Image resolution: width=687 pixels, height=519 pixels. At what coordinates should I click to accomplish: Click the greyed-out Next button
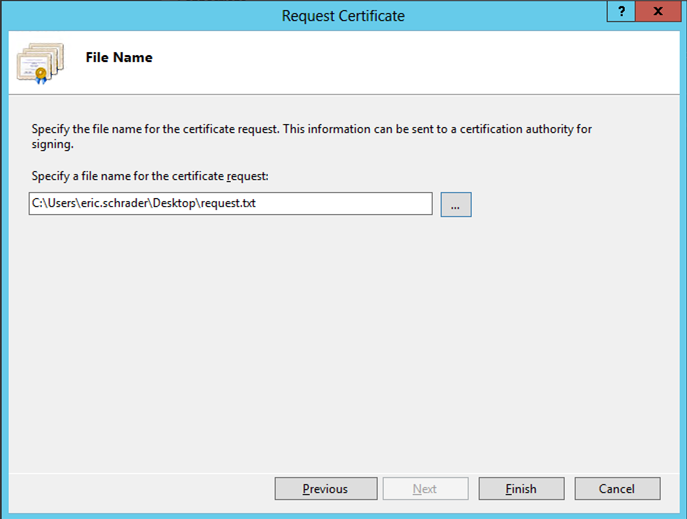click(x=425, y=488)
